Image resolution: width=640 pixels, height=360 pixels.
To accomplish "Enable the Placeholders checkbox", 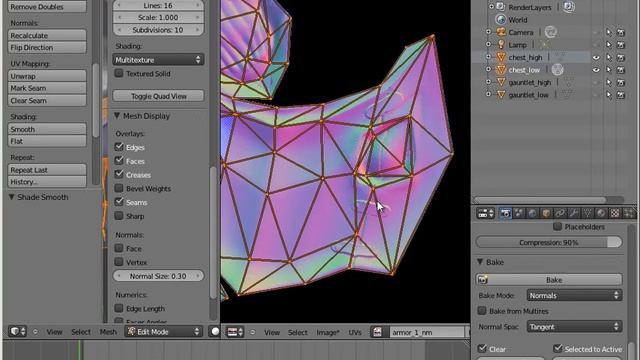I will 558,227.
